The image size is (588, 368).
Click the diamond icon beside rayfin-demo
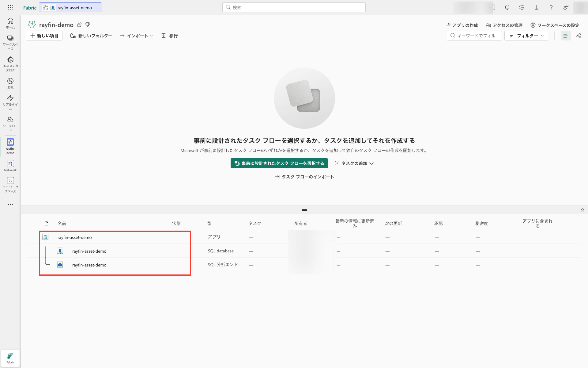(x=88, y=25)
